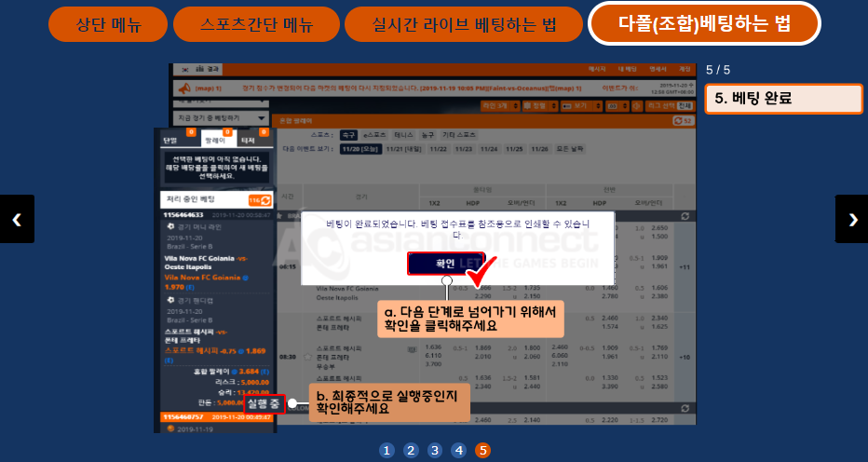This screenshot has height=462, width=868.
Task: Open the 정렬 sort dropdown
Action: 540,105
